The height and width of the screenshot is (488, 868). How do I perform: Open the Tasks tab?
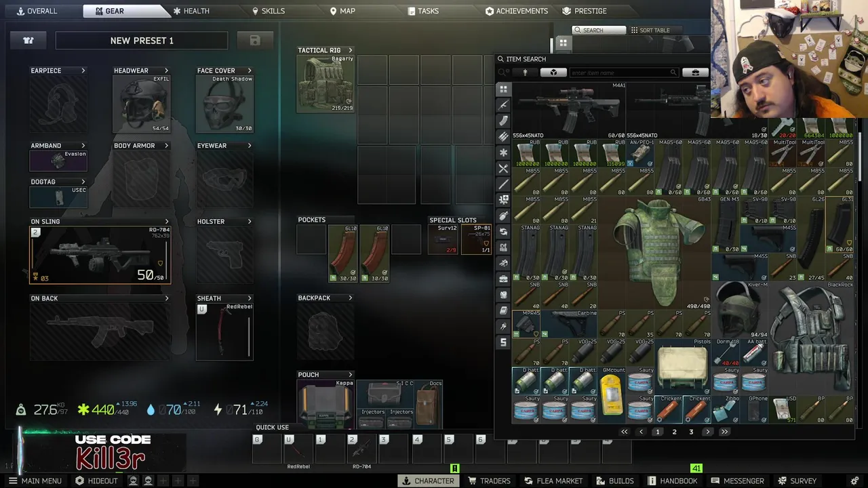pos(423,11)
